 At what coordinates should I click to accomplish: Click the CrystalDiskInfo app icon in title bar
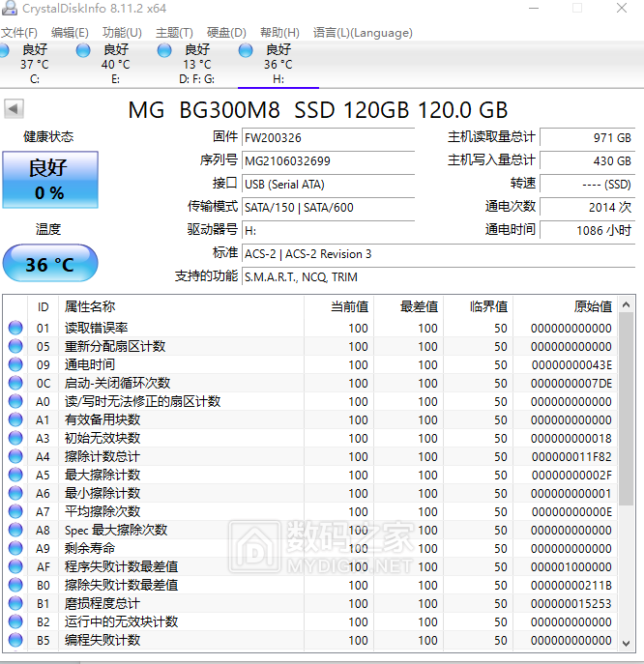pos(10,8)
